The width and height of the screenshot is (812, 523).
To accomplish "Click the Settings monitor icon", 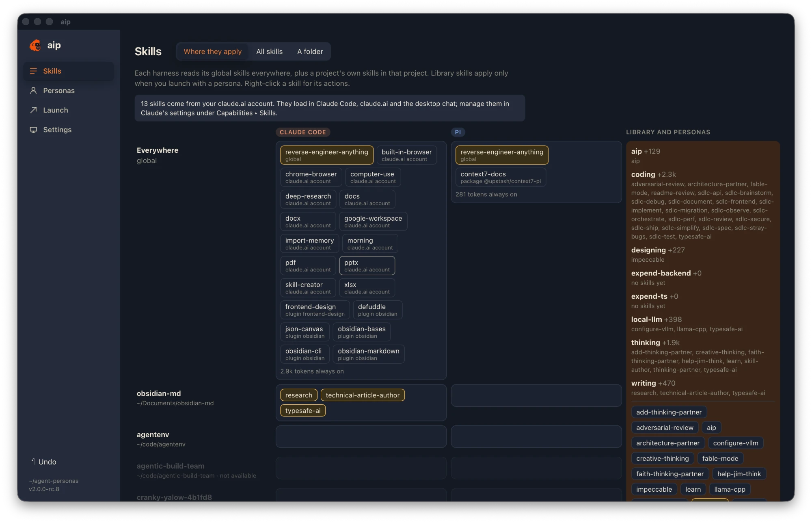I will 33,130.
